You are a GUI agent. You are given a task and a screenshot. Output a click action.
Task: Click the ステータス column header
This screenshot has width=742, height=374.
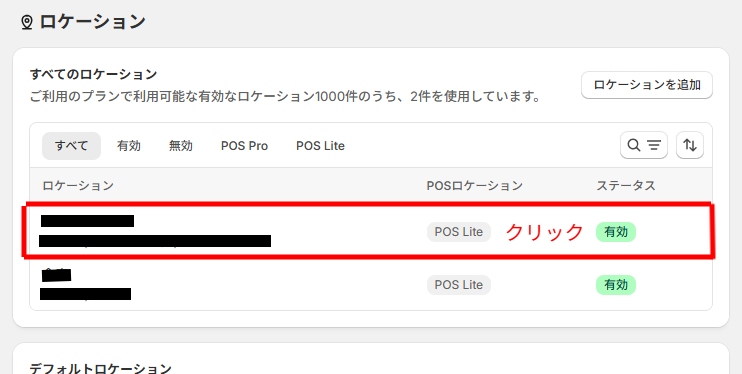click(626, 186)
